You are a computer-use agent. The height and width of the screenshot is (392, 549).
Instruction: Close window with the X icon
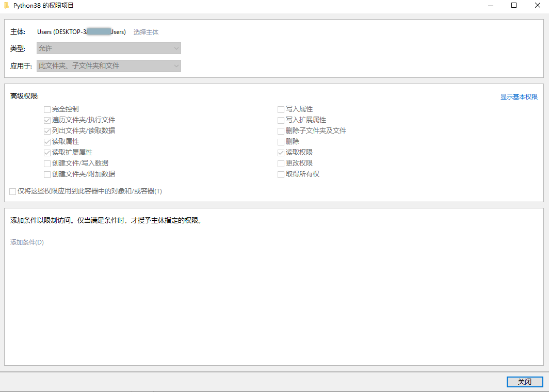click(538, 6)
